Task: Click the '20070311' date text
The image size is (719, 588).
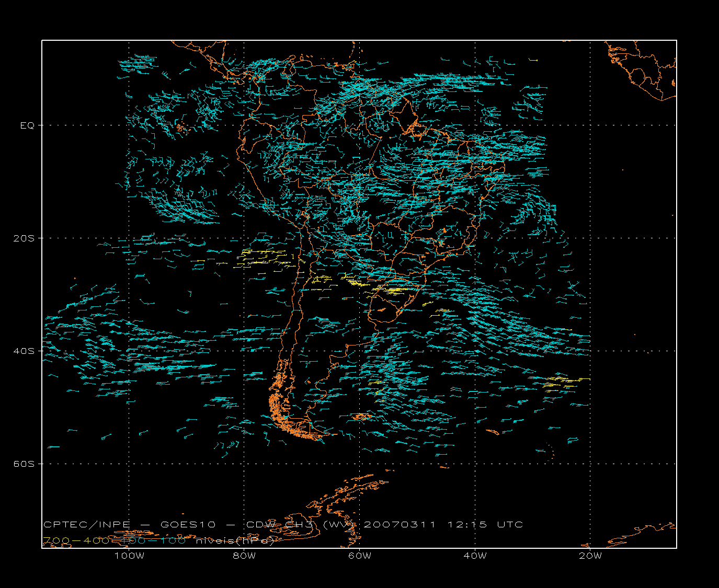Action: (400, 524)
